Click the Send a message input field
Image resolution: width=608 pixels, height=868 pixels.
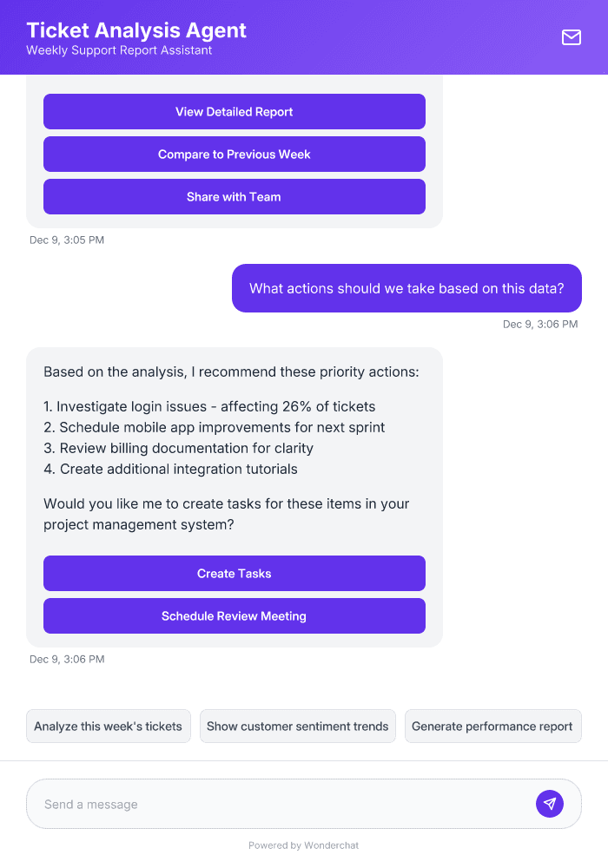[261, 803]
